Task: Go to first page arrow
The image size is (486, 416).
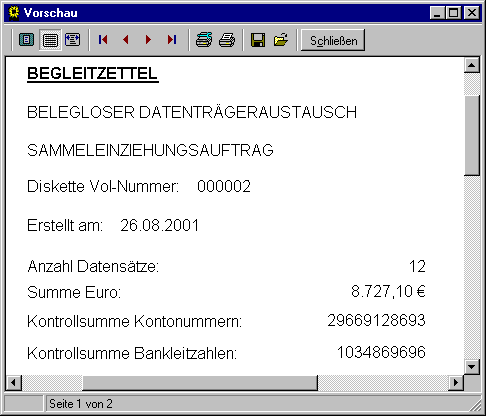Action: point(103,40)
